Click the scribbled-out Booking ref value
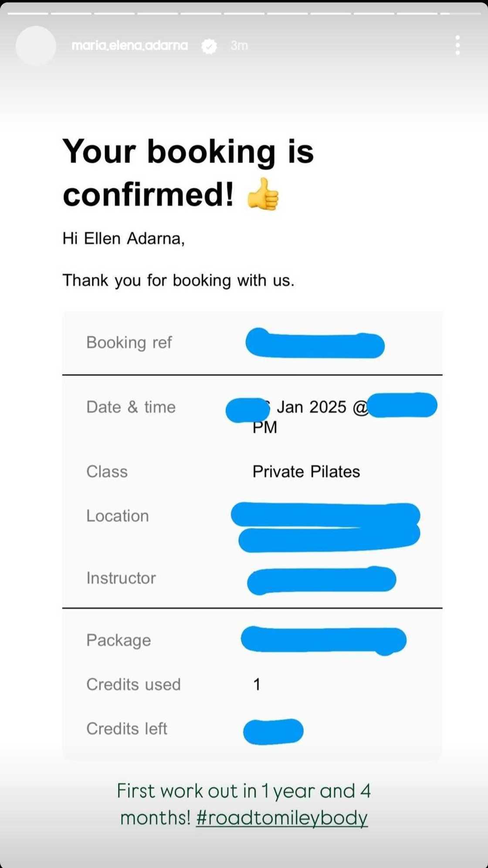Screen dimensions: 488x868 tap(315, 343)
